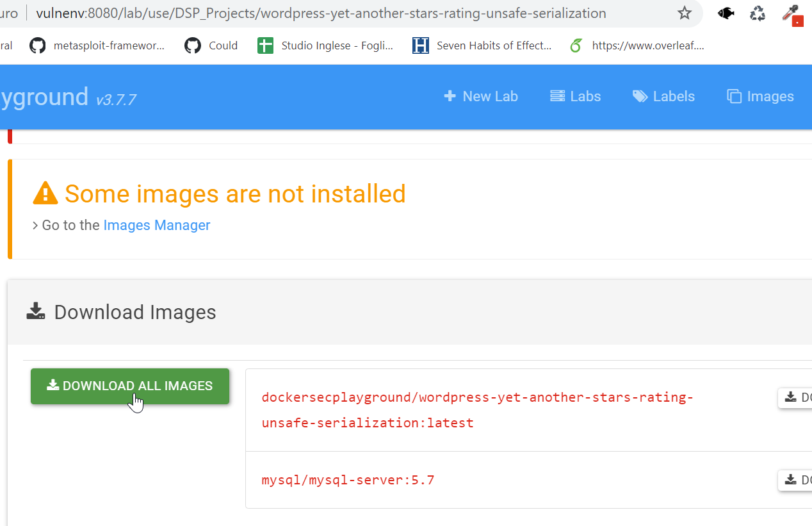Open Labs using the list icon
This screenshot has height=526, width=812.
click(x=556, y=96)
